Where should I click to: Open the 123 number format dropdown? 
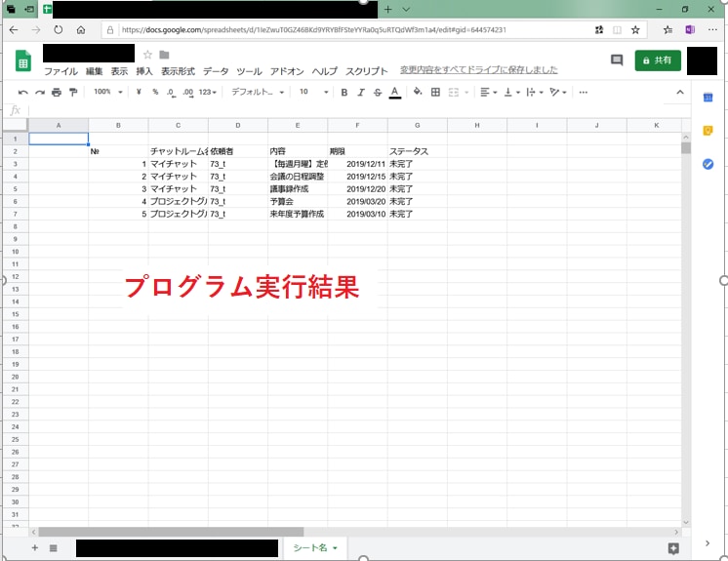(x=207, y=93)
